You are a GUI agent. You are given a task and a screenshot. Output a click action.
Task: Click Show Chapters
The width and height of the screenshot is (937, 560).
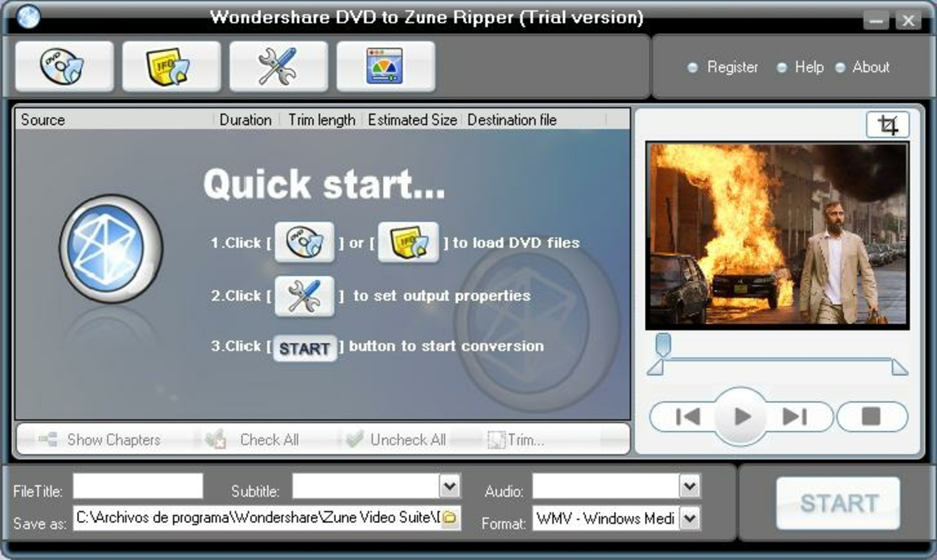(x=99, y=440)
